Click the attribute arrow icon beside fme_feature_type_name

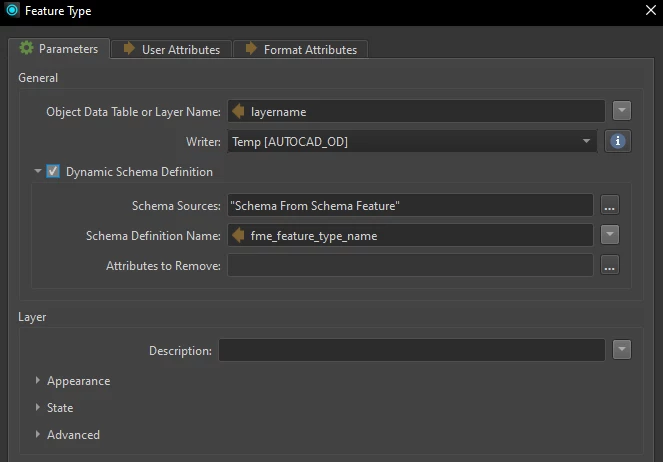[x=238, y=235]
